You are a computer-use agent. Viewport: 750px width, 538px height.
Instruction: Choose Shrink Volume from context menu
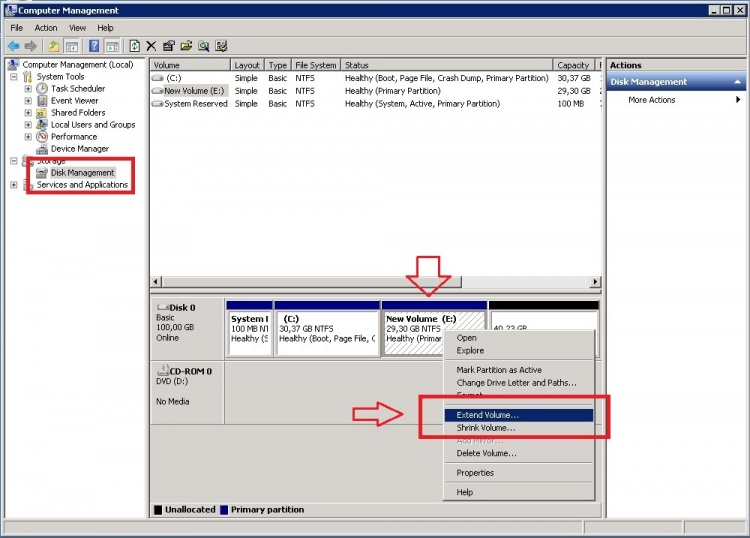click(486, 428)
